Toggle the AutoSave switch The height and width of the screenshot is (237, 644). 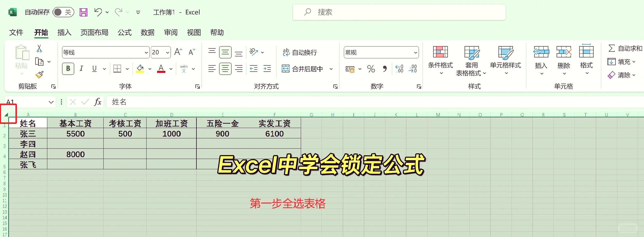coord(63,12)
